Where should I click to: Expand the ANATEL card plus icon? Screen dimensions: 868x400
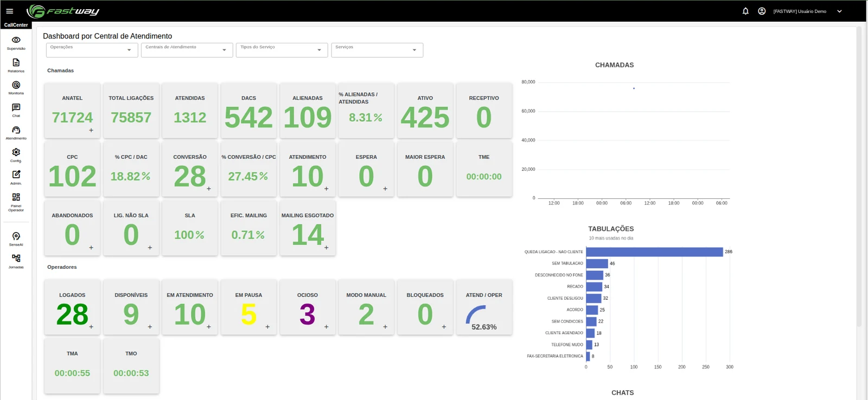coord(91,130)
